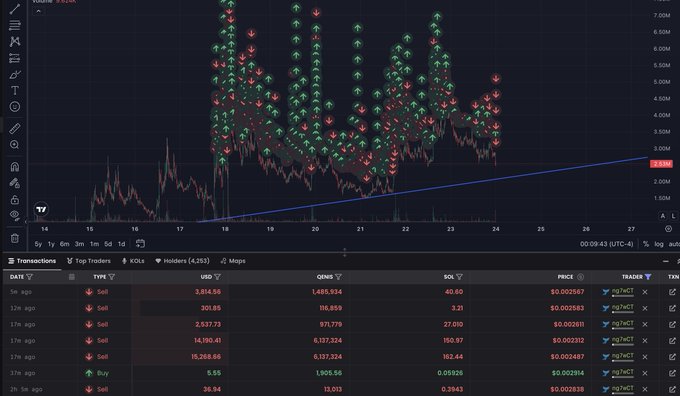Select the Text tool
Viewport: 680px width, 396px height.
tap(15, 91)
